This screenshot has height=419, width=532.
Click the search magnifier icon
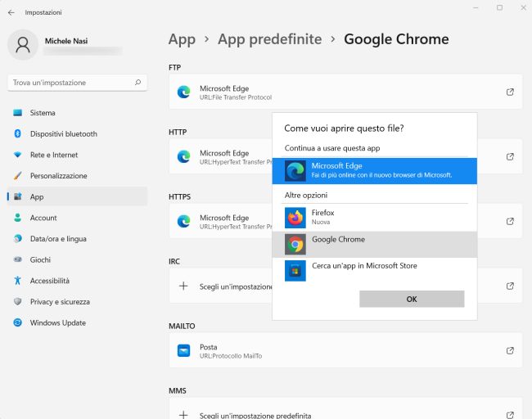click(x=138, y=83)
